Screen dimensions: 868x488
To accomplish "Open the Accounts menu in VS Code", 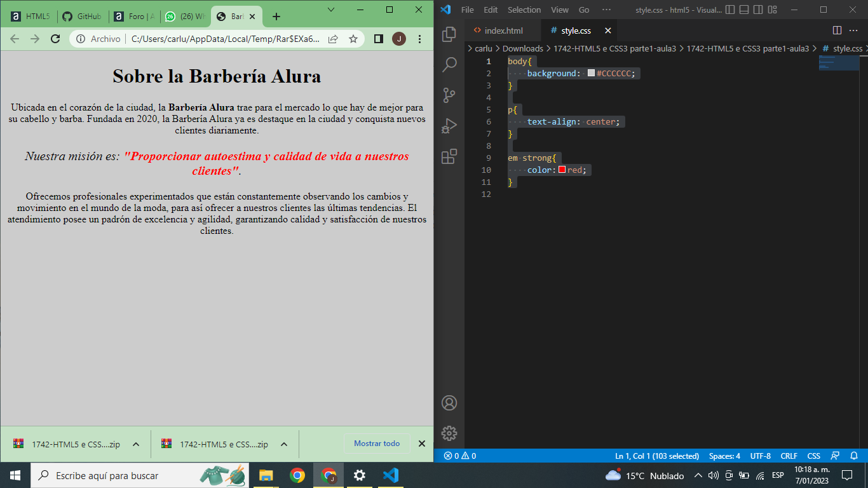I will pyautogui.click(x=449, y=403).
